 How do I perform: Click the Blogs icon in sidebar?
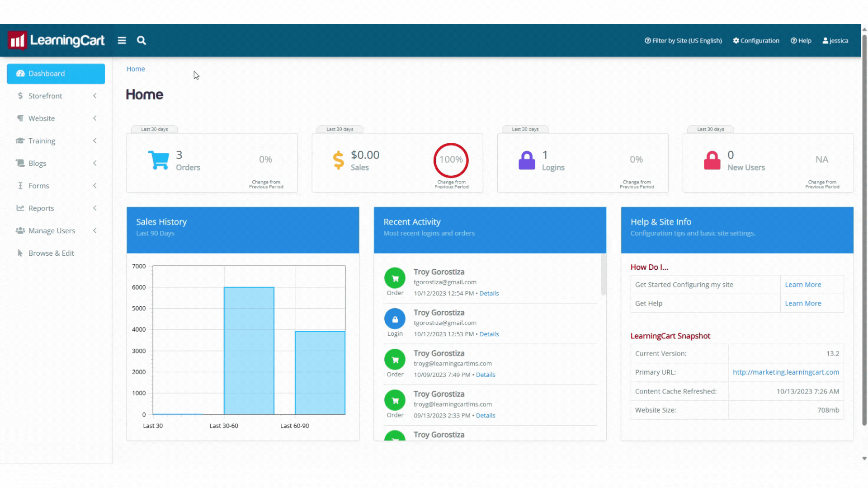pos(20,163)
